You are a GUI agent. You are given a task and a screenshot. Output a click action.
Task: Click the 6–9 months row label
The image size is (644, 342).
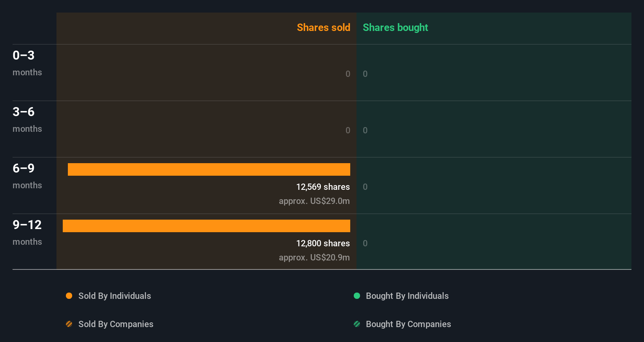point(27,176)
